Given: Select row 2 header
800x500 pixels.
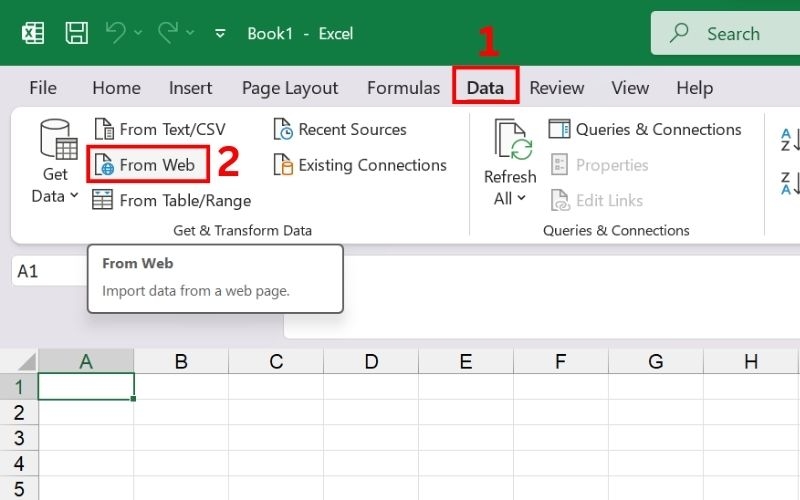Looking at the screenshot, I should click(19, 412).
